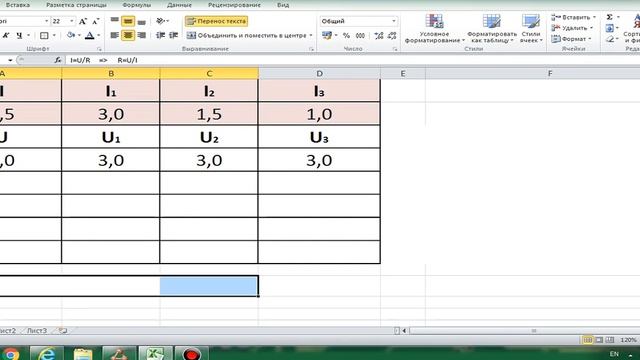Screen dimensions: 640x360
Task: Click the AutoSum sigma icon
Action: click(609, 17)
